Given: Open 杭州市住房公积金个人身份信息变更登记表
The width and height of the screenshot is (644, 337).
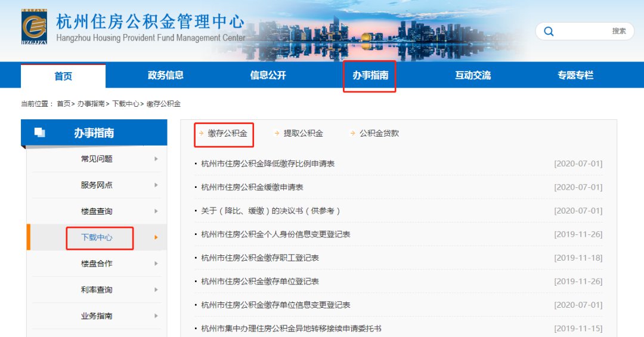Looking at the screenshot, I should [x=275, y=234].
